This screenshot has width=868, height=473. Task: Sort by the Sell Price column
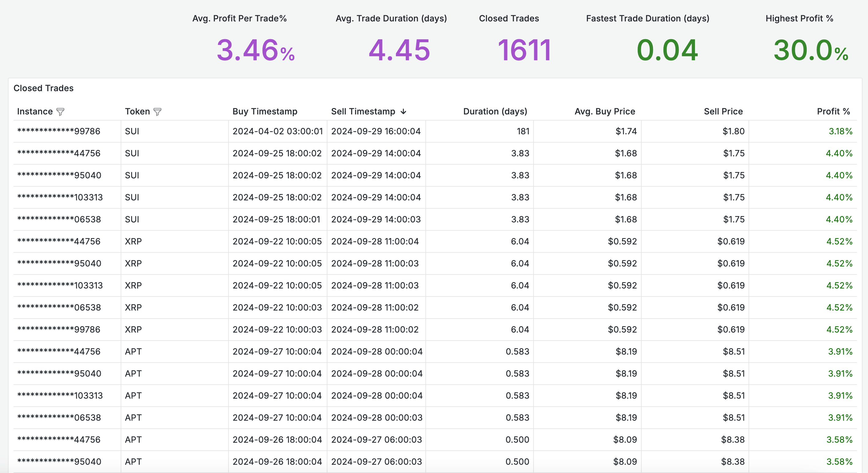[x=723, y=111]
